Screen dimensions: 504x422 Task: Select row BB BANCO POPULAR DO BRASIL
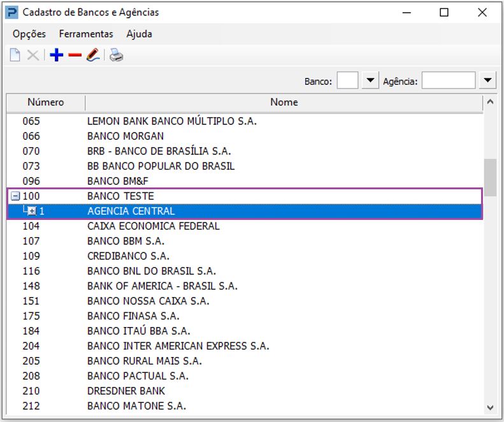tap(245, 166)
